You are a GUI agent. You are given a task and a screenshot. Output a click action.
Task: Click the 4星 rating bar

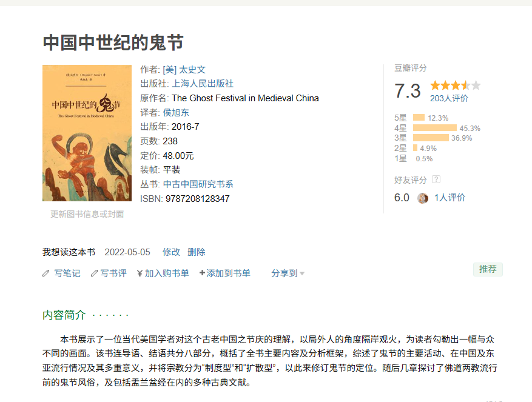[x=435, y=128]
